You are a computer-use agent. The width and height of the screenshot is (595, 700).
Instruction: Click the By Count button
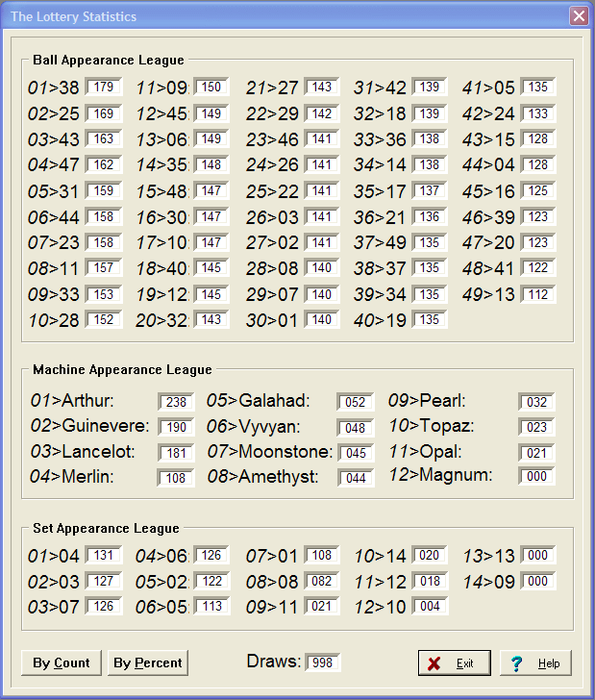click(62, 662)
